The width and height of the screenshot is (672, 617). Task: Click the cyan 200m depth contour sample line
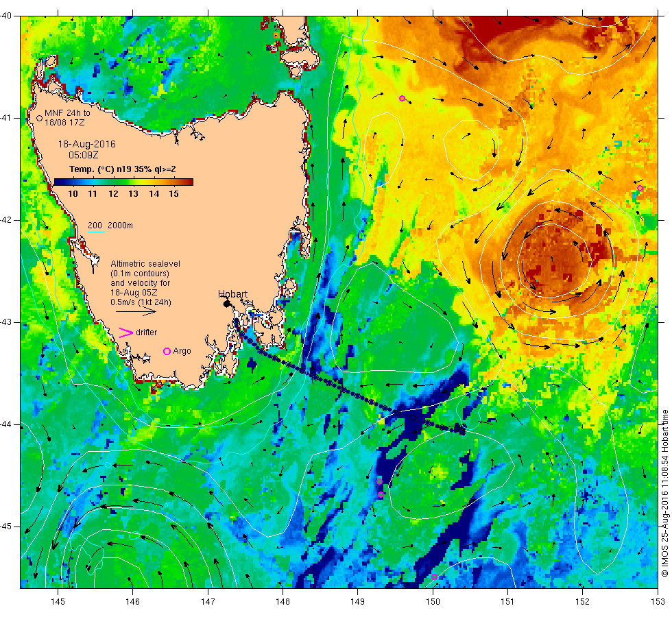click(97, 232)
